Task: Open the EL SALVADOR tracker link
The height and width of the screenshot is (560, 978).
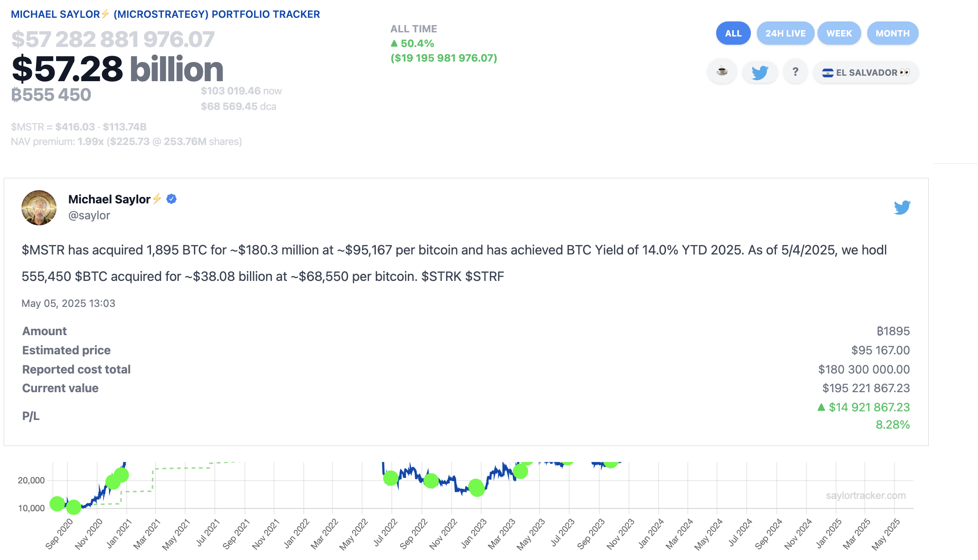Action: pos(866,72)
